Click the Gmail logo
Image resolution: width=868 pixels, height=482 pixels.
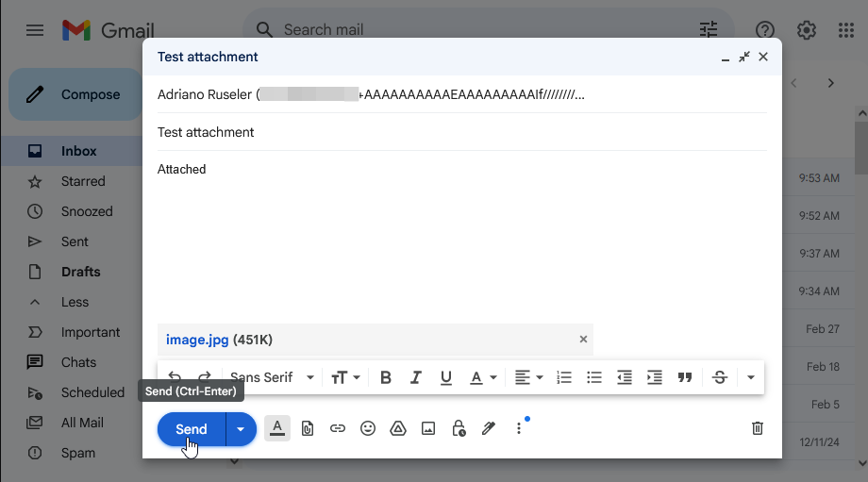(108, 30)
